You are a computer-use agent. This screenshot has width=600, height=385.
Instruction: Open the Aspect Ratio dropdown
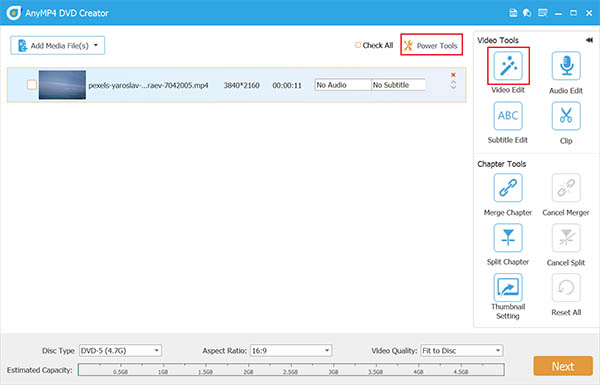point(291,351)
